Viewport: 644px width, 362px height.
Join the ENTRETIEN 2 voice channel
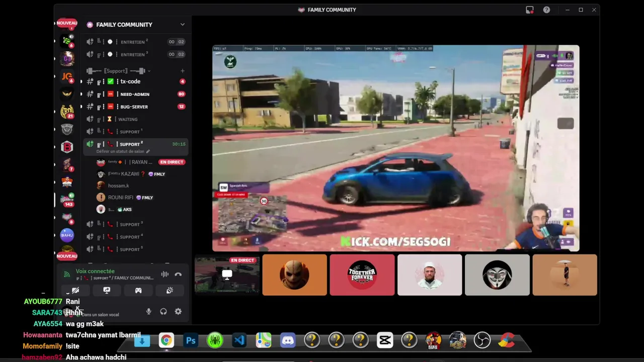[136, 42]
